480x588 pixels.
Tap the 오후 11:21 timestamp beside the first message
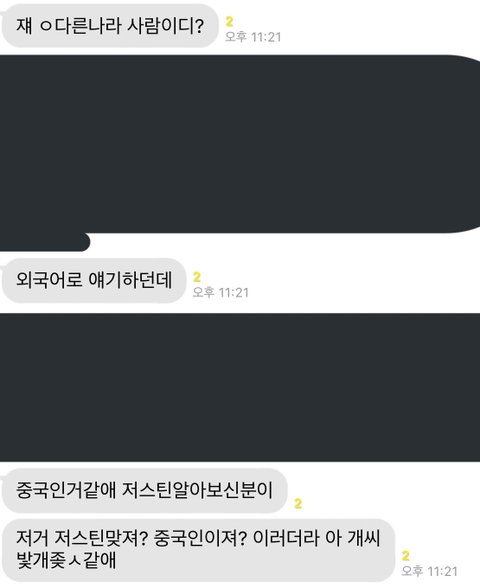point(253,37)
